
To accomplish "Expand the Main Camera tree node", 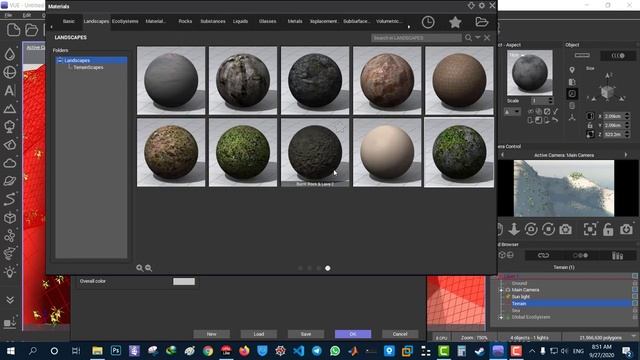I will pyautogui.click(x=501, y=290).
